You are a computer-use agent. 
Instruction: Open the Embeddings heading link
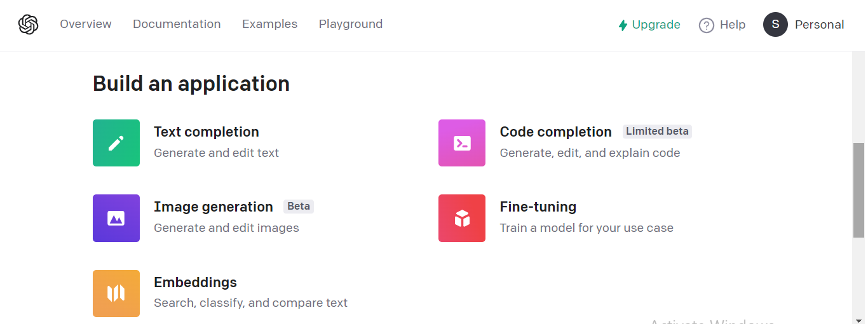(195, 282)
